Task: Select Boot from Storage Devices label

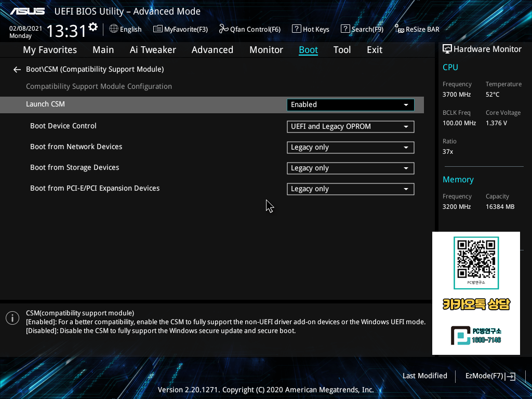Action: (x=75, y=168)
